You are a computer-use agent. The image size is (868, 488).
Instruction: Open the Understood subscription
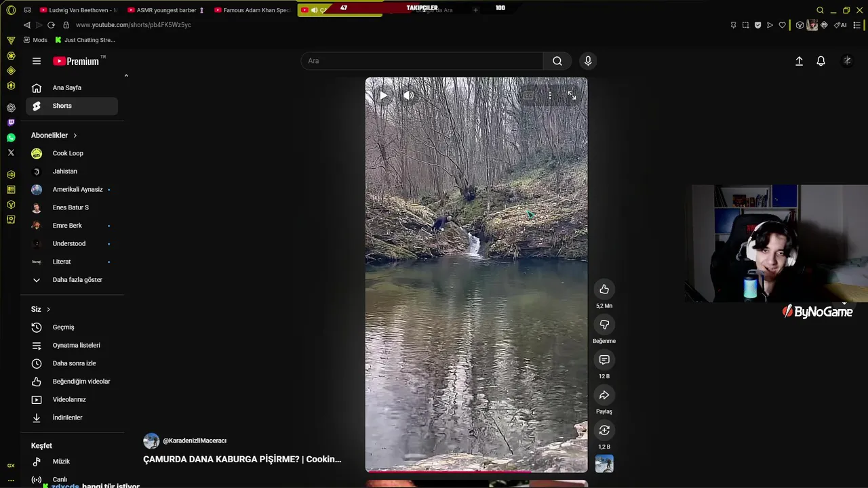tap(72, 243)
